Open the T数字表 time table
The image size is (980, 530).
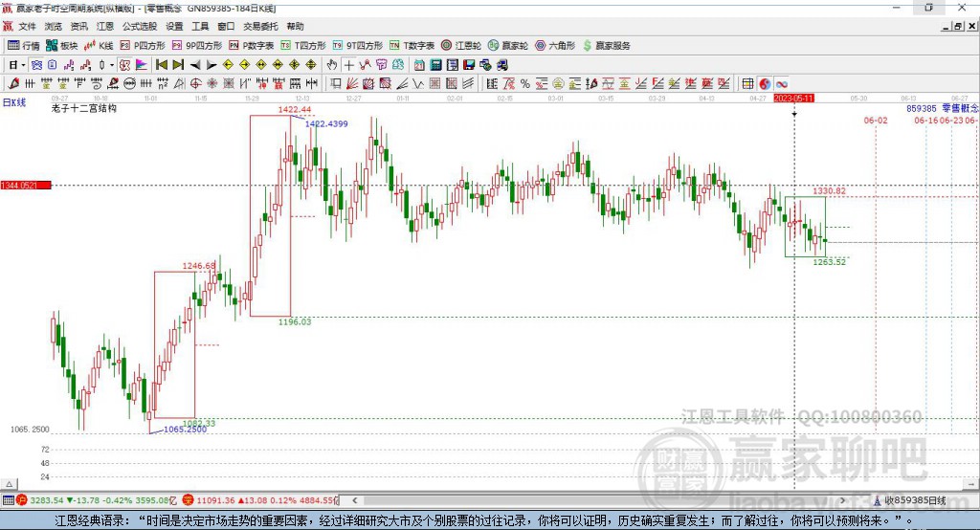tap(412, 46)
